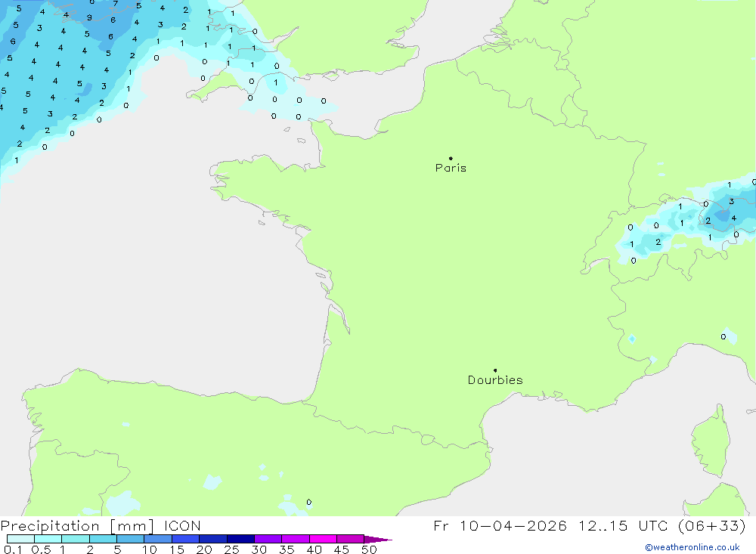
Task: Click the '0.5' legend scale value
Action: click(x=41, y=549)
